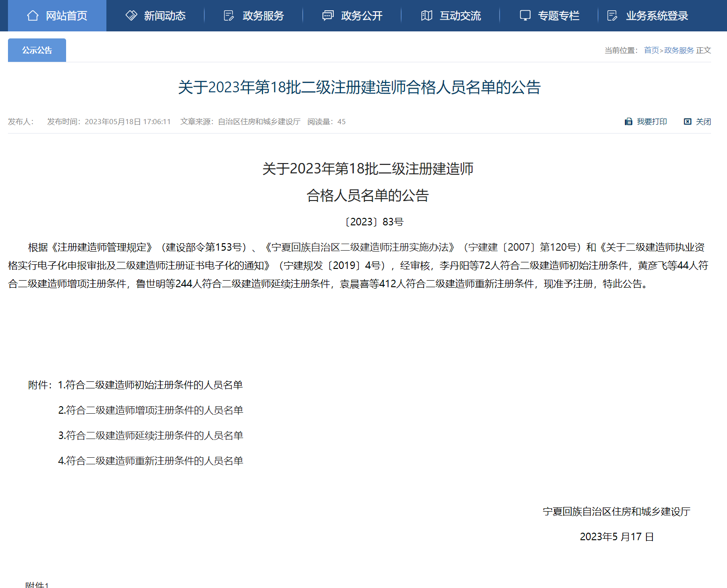This screenshot has width=727, height=588.
Task: Click the 政务公开 chat bubble icon
Action: coord(328,15)
